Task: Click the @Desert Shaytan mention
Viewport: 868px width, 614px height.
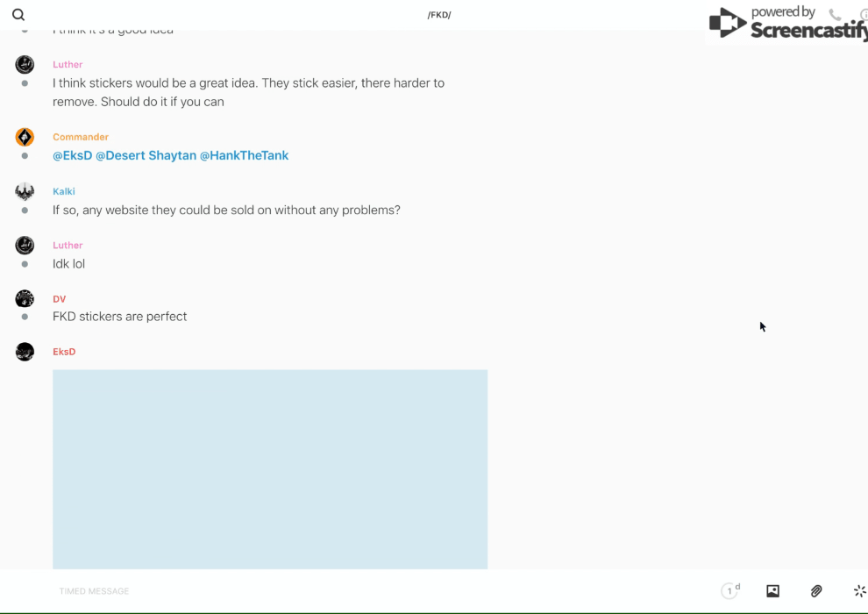Action: click(x=146, y=155)
